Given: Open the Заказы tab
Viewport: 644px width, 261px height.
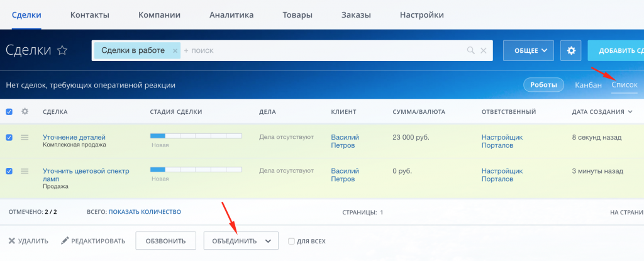Looking at the screenshot, I should pyautogui.click(x=356, y=15).
